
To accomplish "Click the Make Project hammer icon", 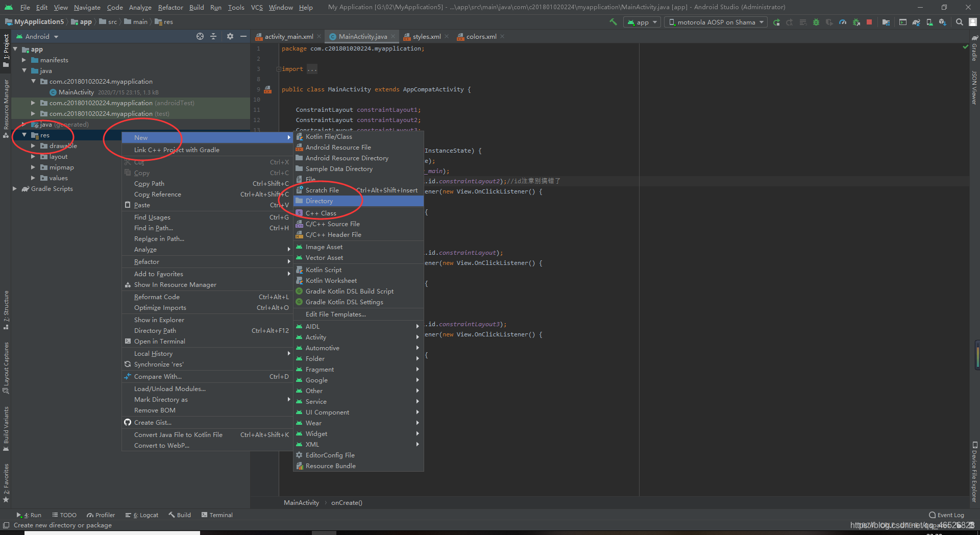I will coord(614,22).
